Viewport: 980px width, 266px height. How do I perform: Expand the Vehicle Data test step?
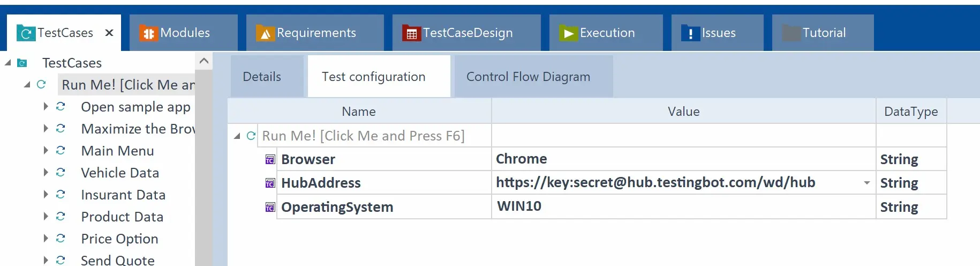point(46,172)
